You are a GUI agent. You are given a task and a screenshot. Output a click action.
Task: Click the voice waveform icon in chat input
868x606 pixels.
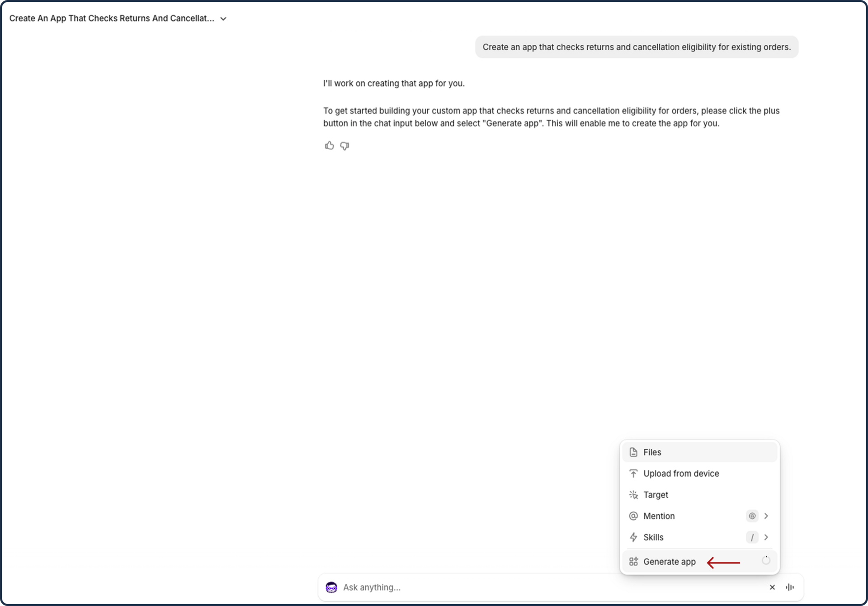(x=790, y=587)
